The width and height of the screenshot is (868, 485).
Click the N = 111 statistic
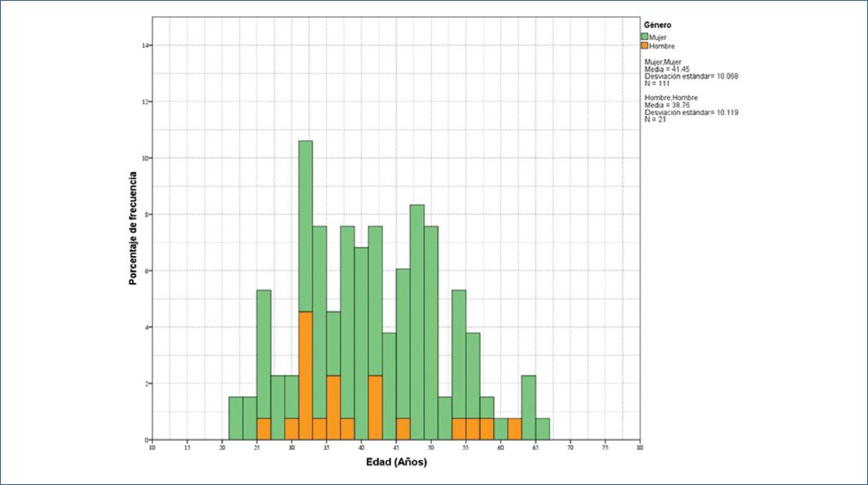pos(659,82)
